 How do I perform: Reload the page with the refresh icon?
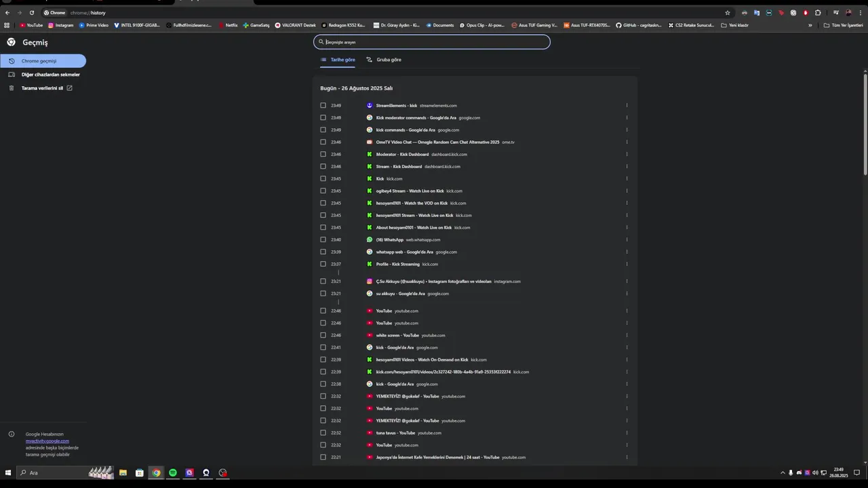click(31, 13)
